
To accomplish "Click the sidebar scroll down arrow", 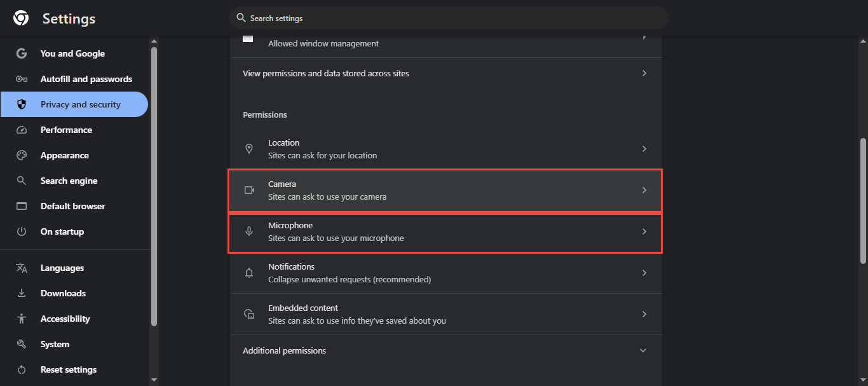I will (154, 380).
